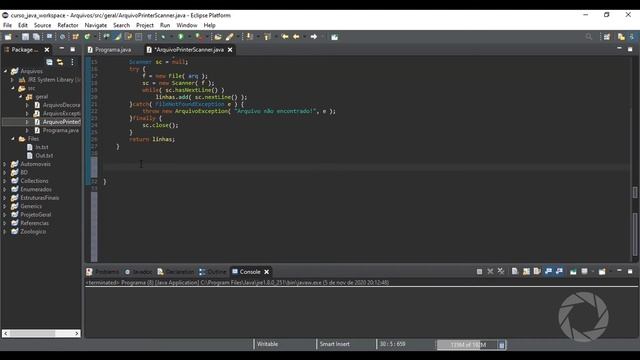Image resolution: width=640 pixels, height=360 pixels.
Task: Click Remove All Terminated Launches icon
Action: (x=501, y=271)
